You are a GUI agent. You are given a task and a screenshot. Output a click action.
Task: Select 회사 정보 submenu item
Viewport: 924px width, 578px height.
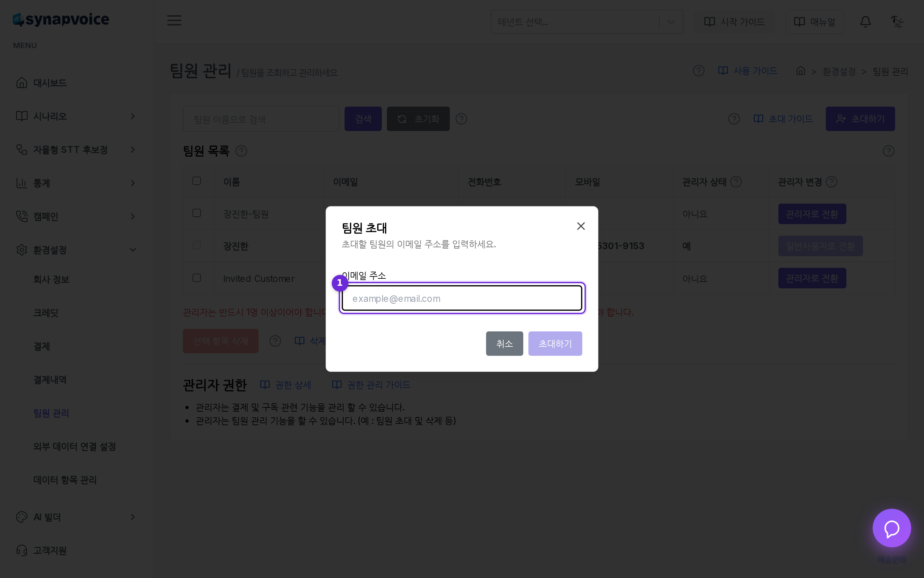coord(51,279)
